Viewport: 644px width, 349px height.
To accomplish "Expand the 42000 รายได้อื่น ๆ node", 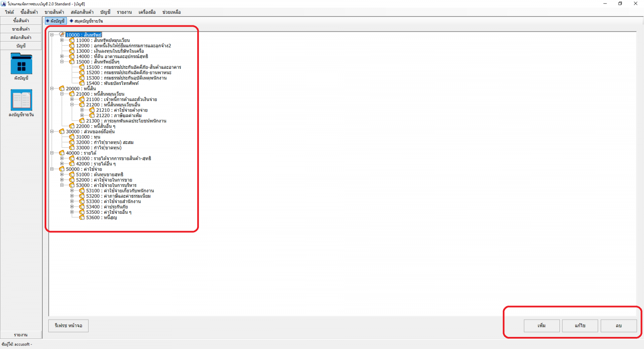I will [62, 164].
